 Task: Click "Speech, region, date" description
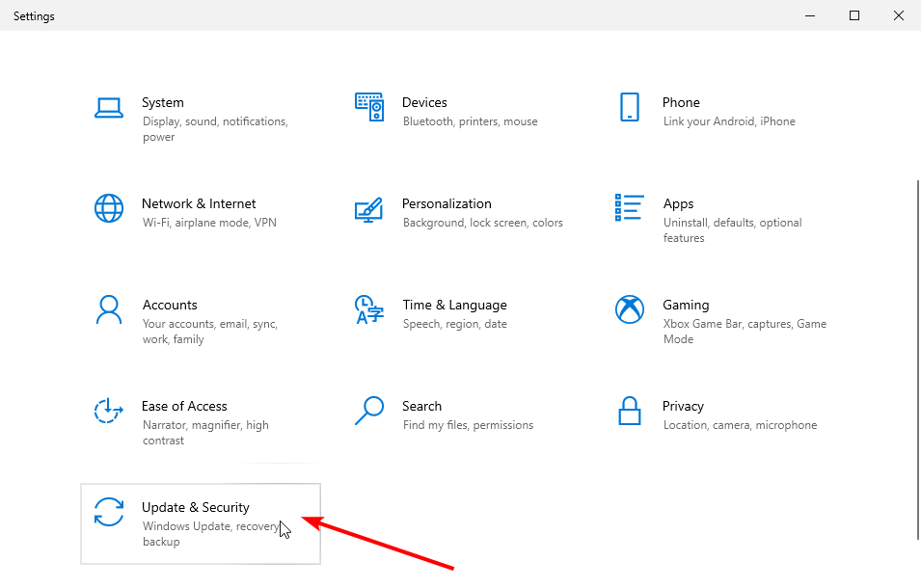[x=454, y=325]
